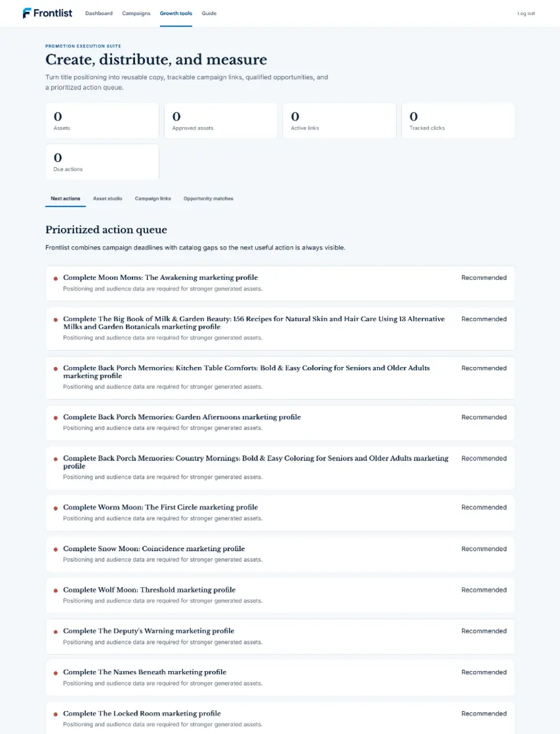
Task: Click the red status dot on Garden Afternoons row
Action: tap(55, 418)
